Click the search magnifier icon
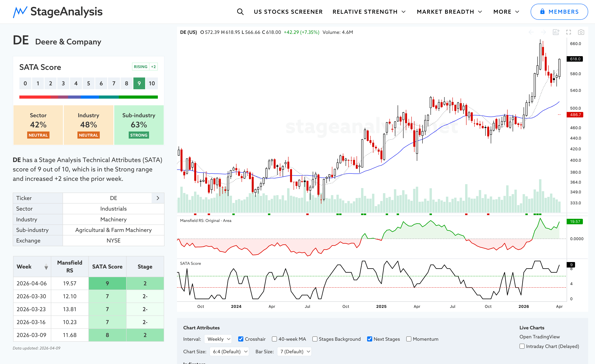595x364 pixels. click(x=240, y=12)
